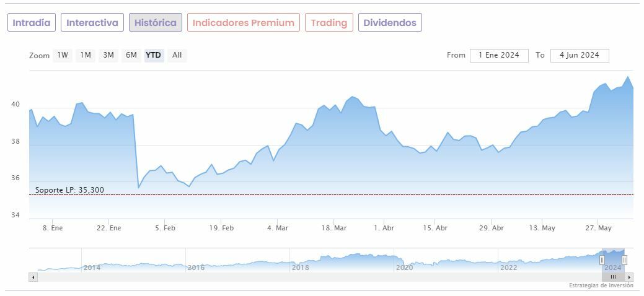Switch to the Intradía tab
This screenshot has height=296, width=644.
pos(32,23)
